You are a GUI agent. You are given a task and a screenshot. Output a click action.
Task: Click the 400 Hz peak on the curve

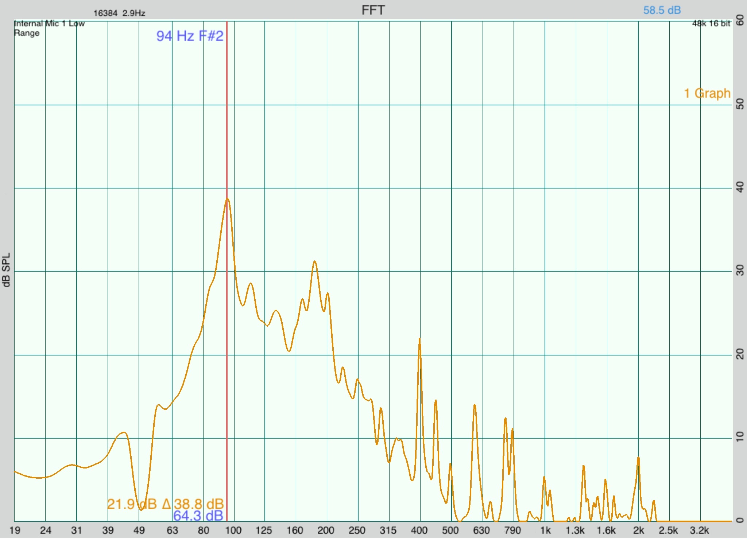419,339
